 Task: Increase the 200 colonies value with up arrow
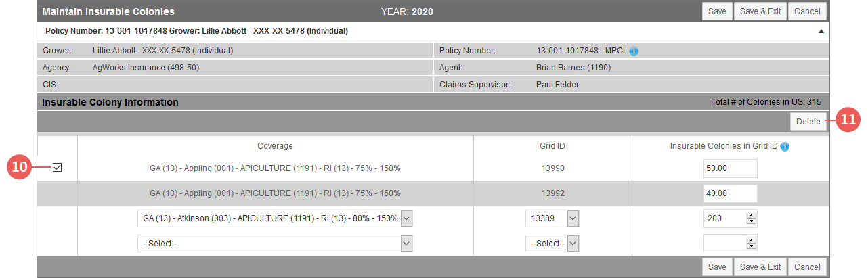[x=750, y=216]
